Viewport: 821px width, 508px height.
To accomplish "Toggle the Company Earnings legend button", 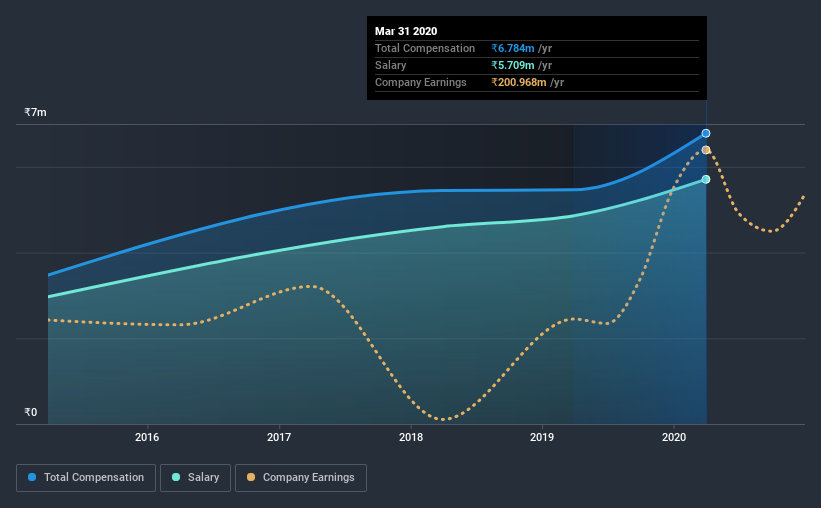I will pyautogui.click(x=301, y=478).
